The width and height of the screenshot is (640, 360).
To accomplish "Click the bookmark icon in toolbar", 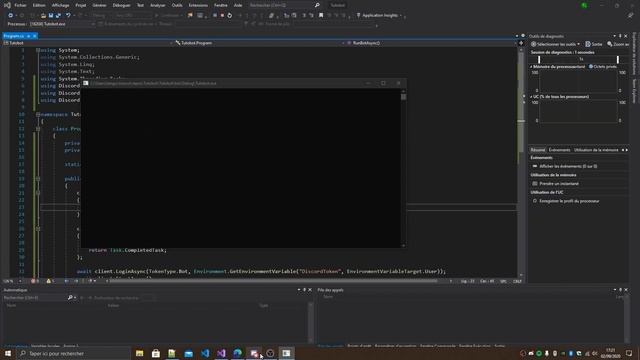I will click(x=321, y=16).
